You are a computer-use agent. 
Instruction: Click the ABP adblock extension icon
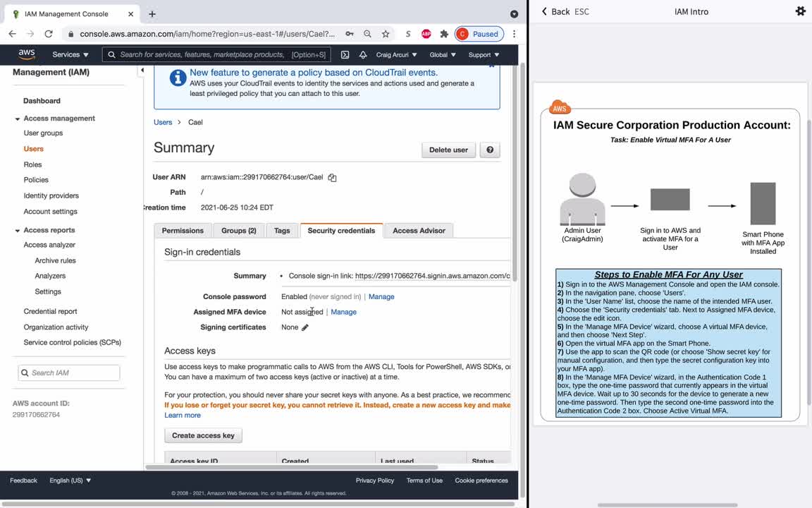click(x=426, y=34)
